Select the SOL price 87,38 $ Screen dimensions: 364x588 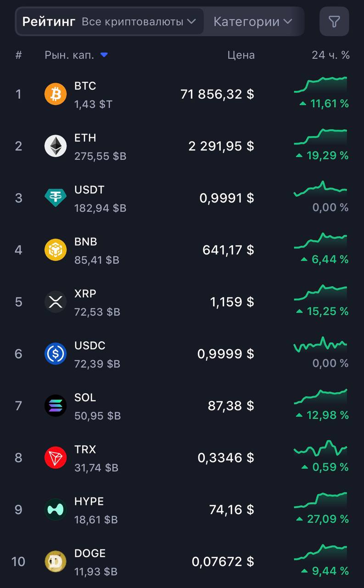pyautogui.click(x=231, y=406)
